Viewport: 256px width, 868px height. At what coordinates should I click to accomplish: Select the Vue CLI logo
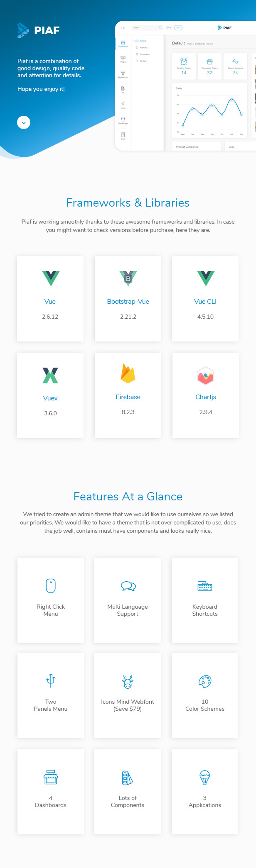tap(206, 278)
